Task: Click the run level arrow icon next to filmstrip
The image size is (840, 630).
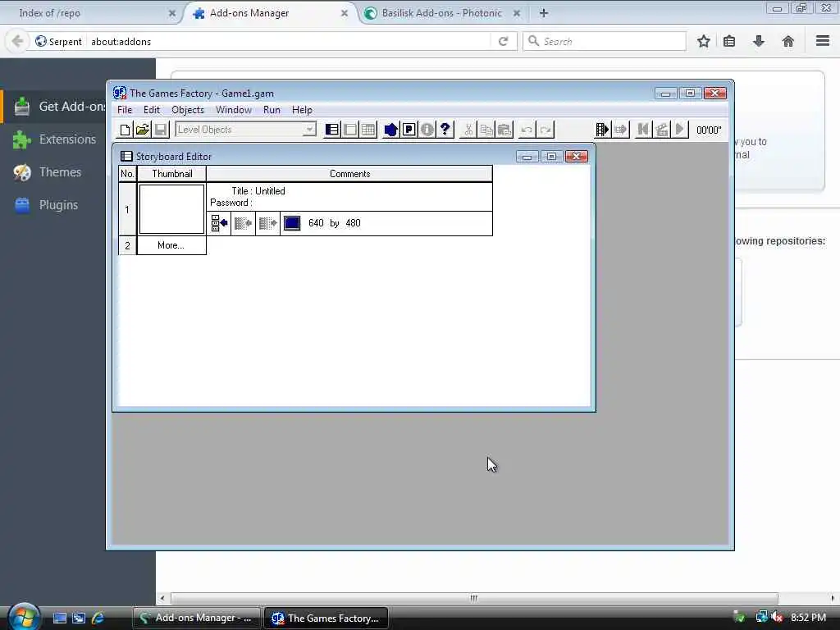Action: (x=620, y=130)
